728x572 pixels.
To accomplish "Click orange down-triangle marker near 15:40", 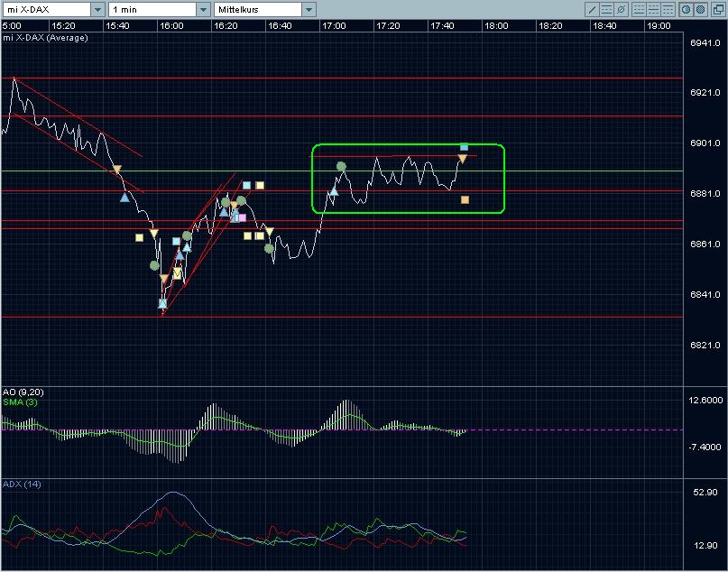I will coord(117,169).
